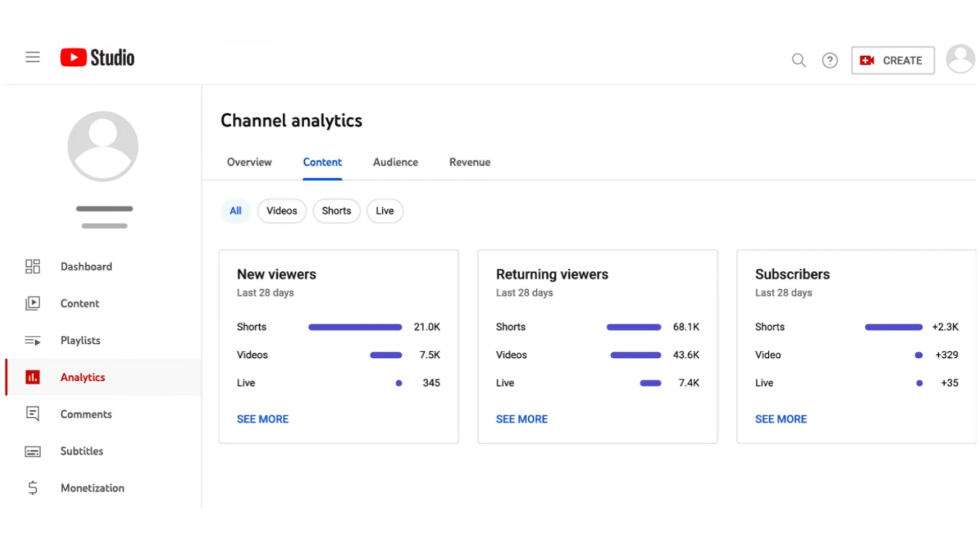Select the Videos filter chip

point(281,211)
